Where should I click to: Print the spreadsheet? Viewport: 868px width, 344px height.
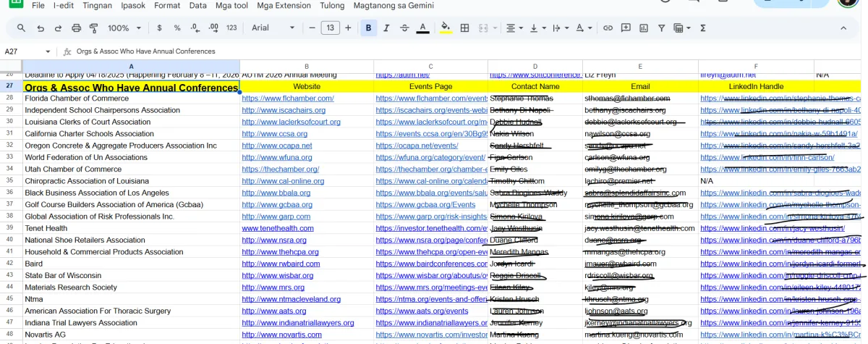[x=75, y=28]
